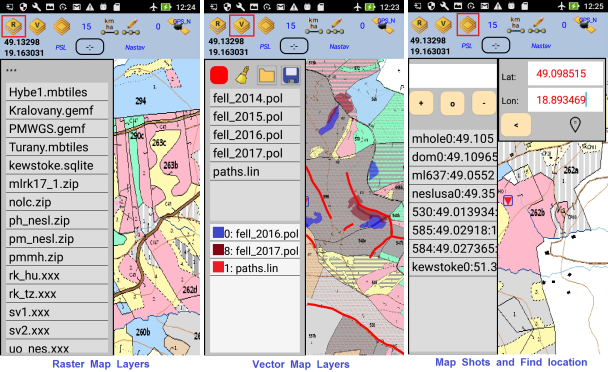The height and width of the screenshot is (372, 608).
Task: Select PMWGS.gemf raster layer
Action: coord(57,128)
